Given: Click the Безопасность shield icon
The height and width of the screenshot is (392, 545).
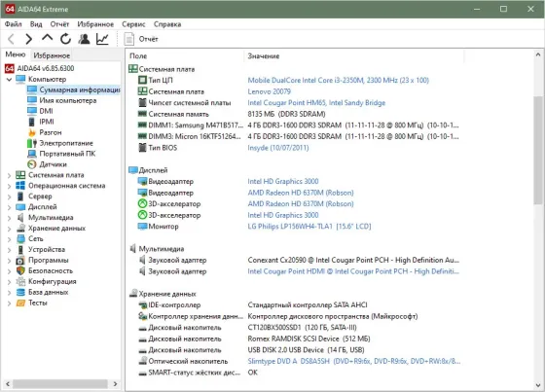Looking at the screenshot, I should point(20,270).
